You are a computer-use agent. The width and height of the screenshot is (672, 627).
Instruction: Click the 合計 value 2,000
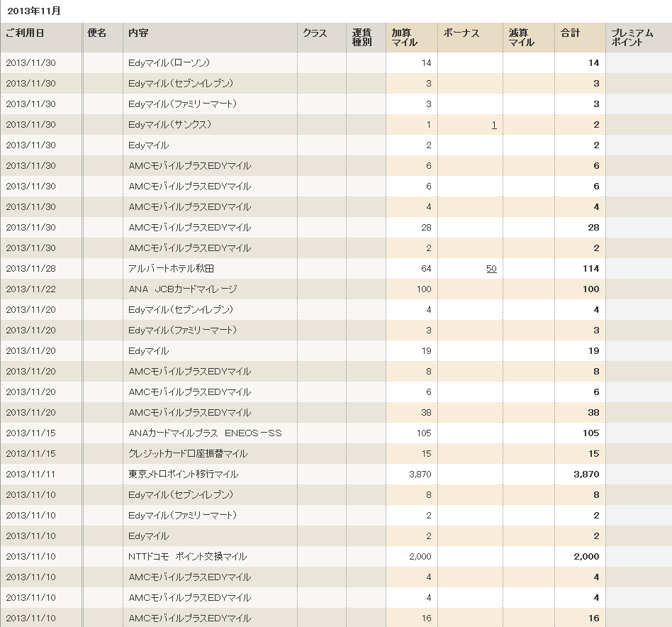(x=586, y=557)
